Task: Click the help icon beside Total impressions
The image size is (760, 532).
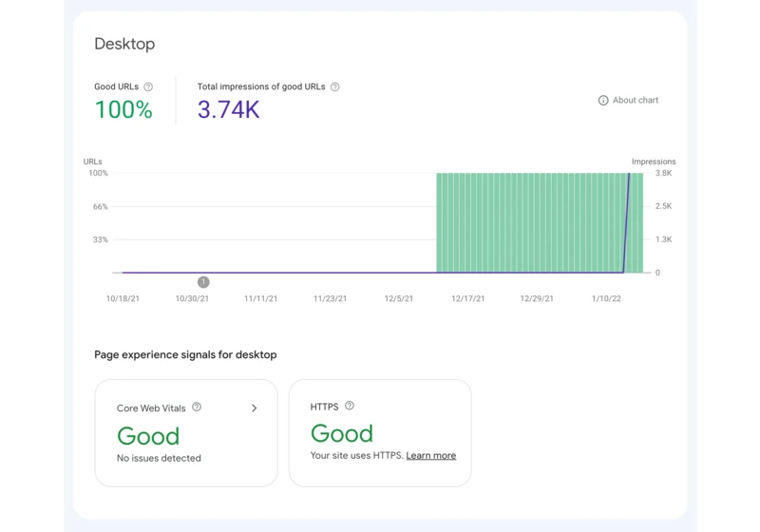Action: click(335, 86)
